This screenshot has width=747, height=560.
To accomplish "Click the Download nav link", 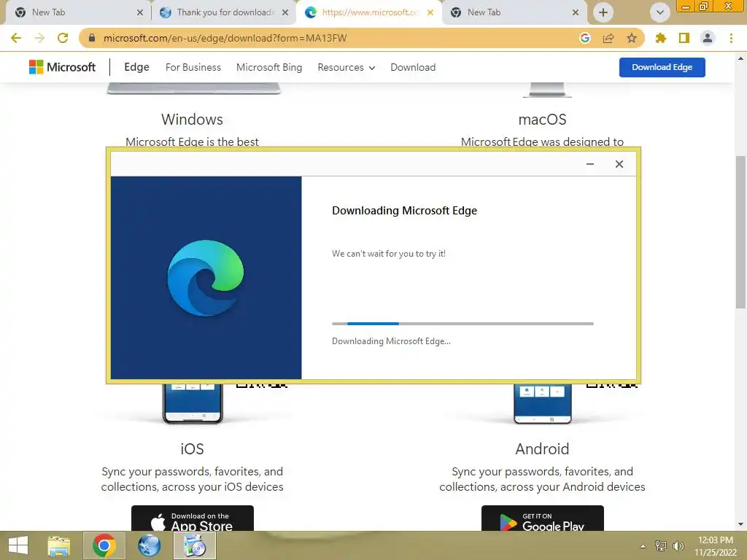I will point(413,68).
